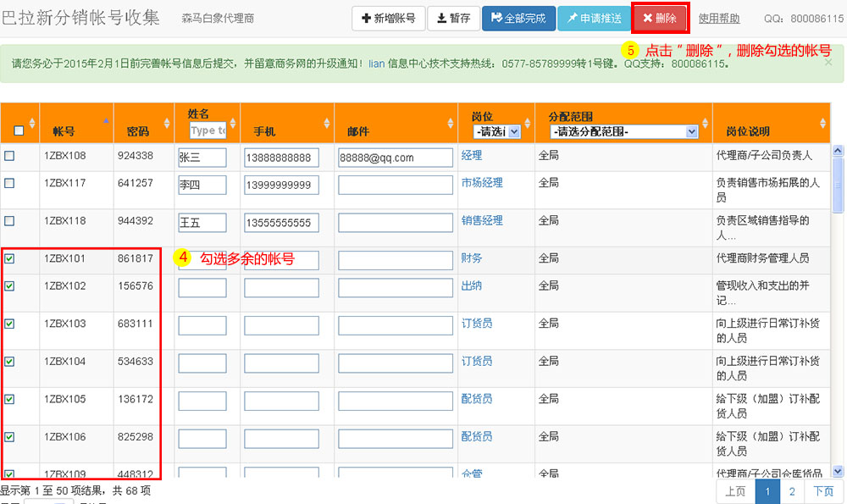Sort table by 密码 column arrows
Viewport: 847px width, 504px height.
point(167,123)
